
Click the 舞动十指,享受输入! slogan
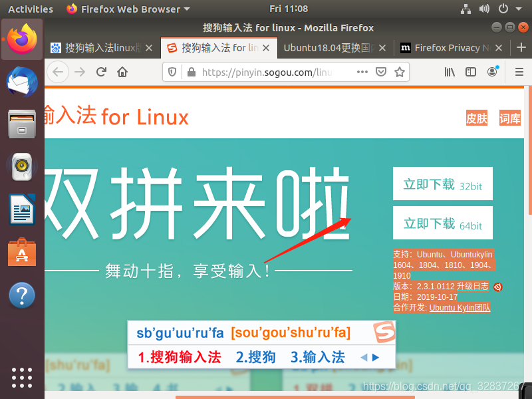(x=188, y=271)
